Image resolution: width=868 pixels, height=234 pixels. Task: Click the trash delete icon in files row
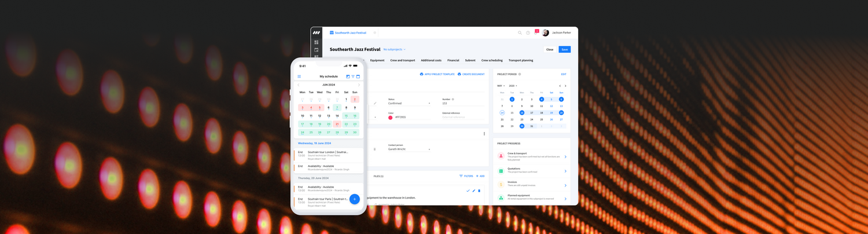(479, 191)
